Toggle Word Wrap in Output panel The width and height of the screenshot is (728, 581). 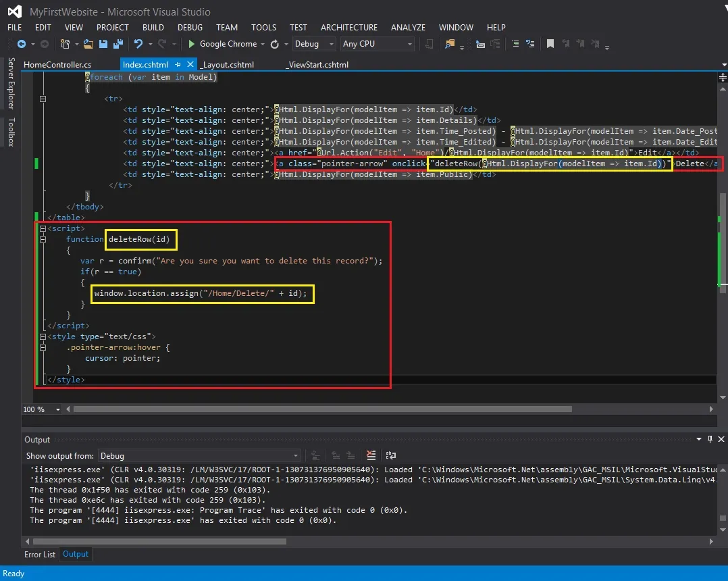(x=391, y=455)
